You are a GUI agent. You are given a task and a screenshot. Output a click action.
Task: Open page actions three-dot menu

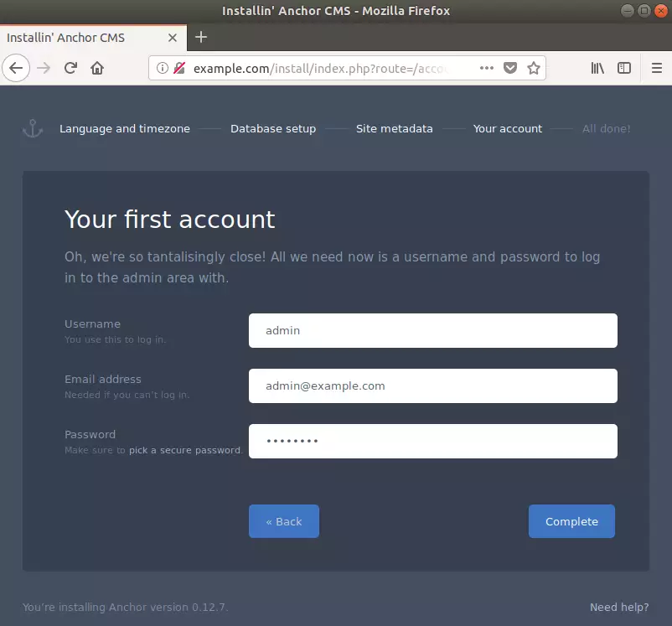(487, 68)
